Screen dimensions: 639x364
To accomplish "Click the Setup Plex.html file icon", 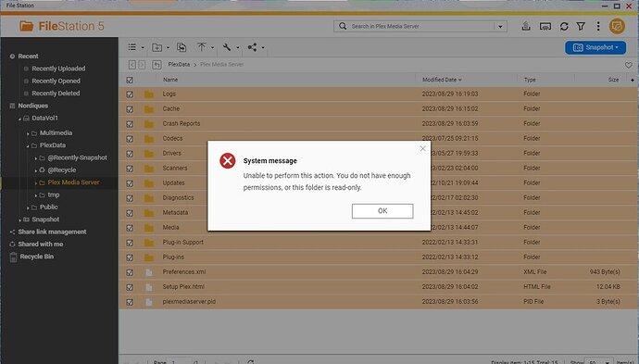I will [x=149, y=287].
